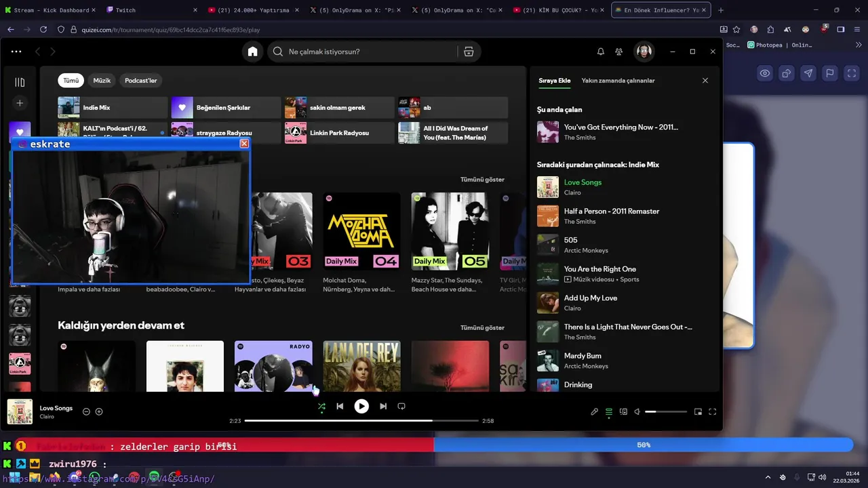The width and height of the screenshot is (868, 488).
Task: Open the straygaze Radyosu tile
Action: [x=226, y=133]
